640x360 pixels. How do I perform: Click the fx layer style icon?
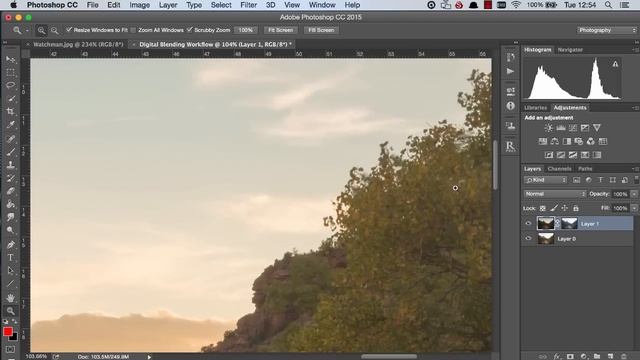(557, 356)
